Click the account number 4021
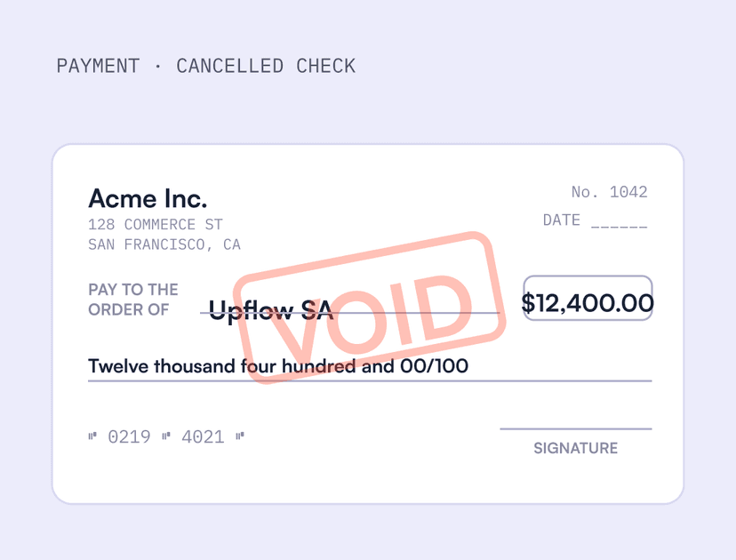Viewport: 736px width, 560px height. click(203, 437)
